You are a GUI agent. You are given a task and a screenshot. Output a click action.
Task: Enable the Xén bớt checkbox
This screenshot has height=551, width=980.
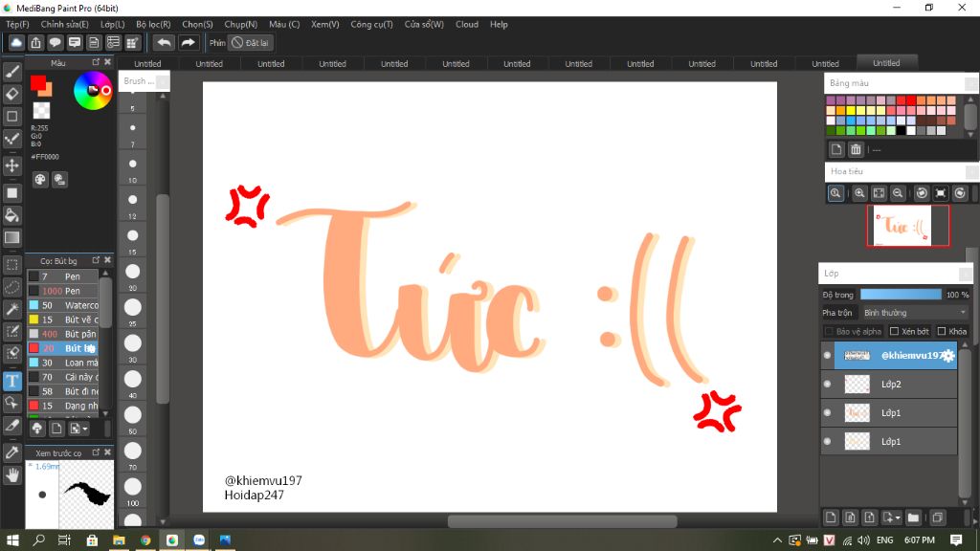tap(894, 331)
